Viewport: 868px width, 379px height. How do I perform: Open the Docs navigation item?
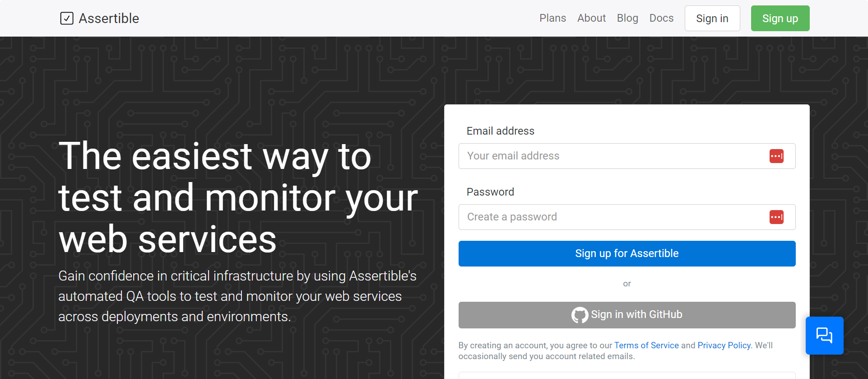(x=661, y=18)
